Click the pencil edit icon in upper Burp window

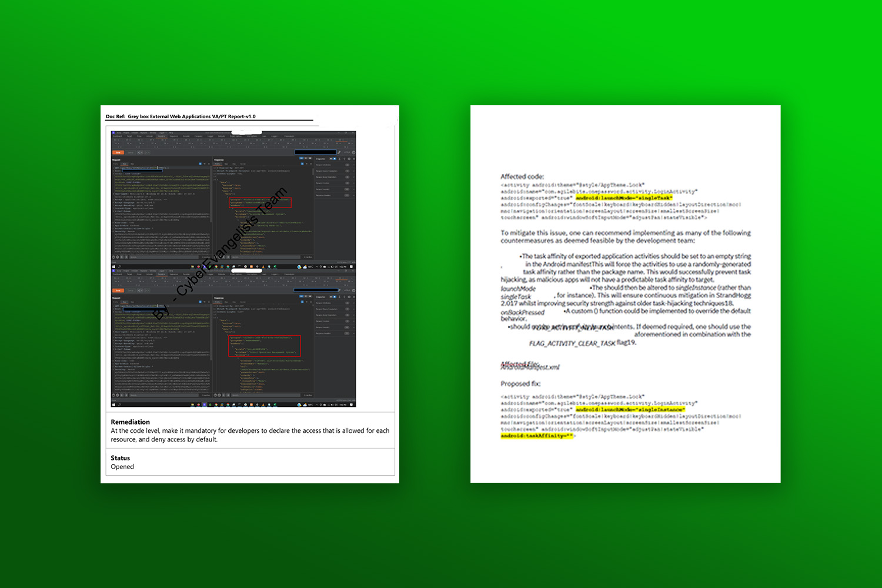pos(339,152)
